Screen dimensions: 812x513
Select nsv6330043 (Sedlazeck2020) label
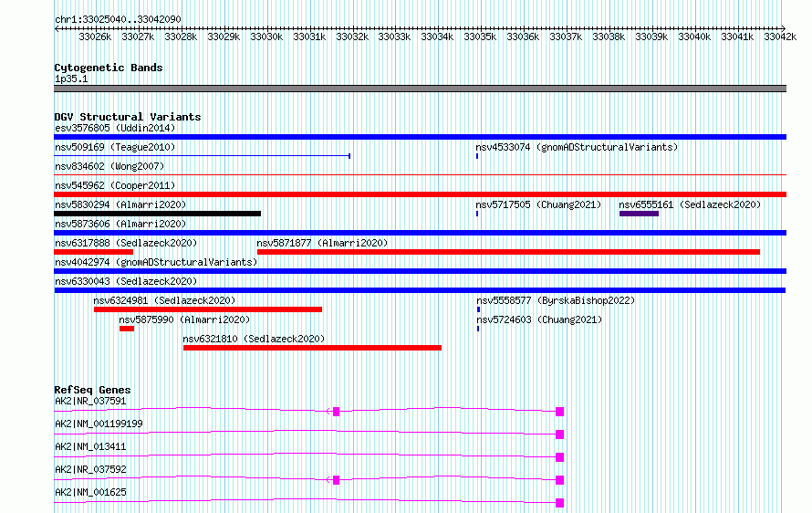[x=126, y=281]
